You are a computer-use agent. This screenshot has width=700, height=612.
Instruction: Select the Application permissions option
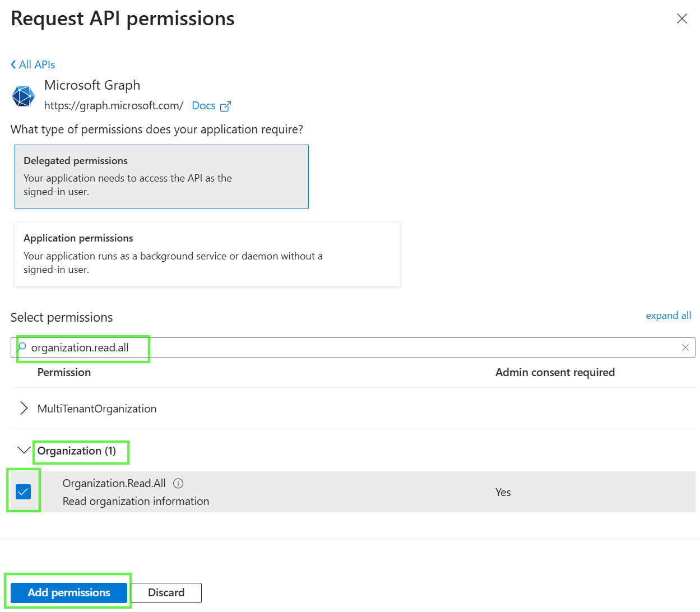coord(207,254)
